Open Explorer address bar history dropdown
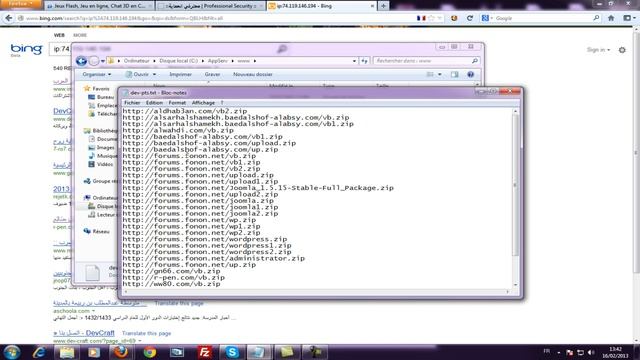 (354, 61)
